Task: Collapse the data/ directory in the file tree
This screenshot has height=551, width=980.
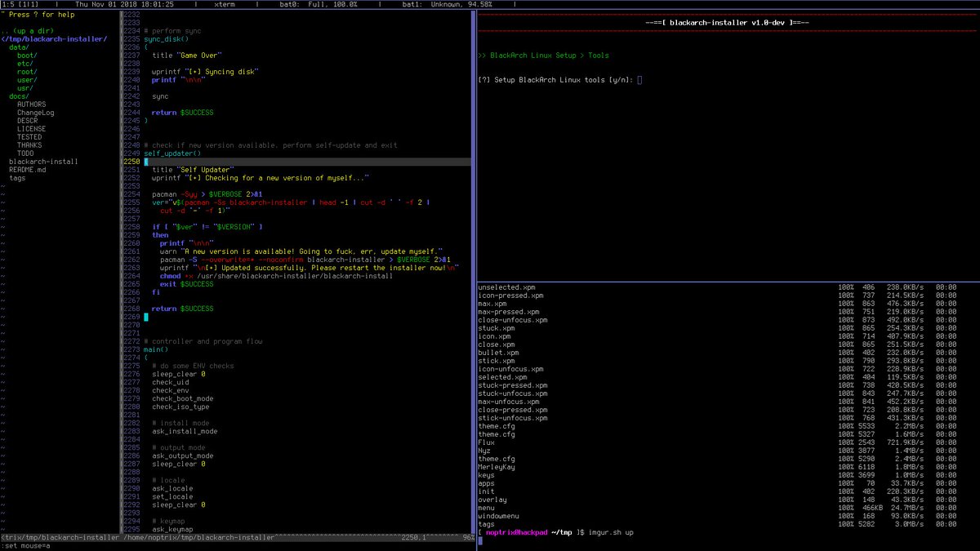Action: coord(20,47)
